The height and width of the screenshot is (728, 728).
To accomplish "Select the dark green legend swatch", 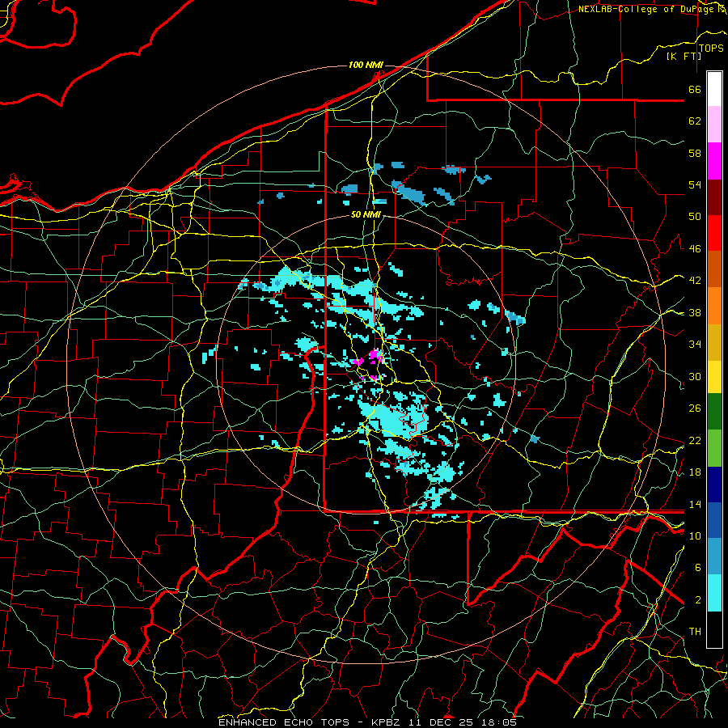I will pos(714,412).
